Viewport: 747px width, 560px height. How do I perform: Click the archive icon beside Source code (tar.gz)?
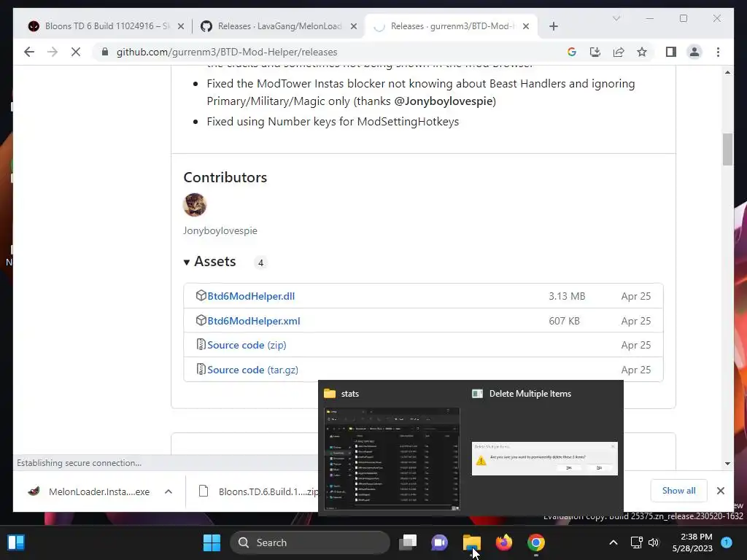pyautogui.click(x=201, y=370)
